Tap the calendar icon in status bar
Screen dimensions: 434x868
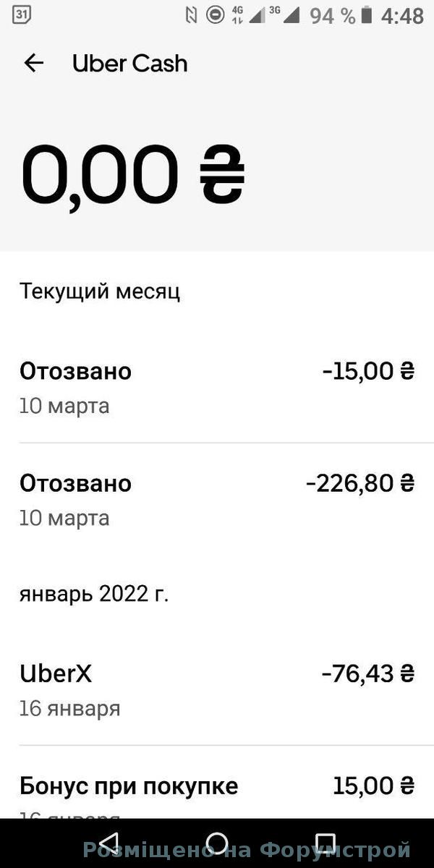(x=22, y=14)
